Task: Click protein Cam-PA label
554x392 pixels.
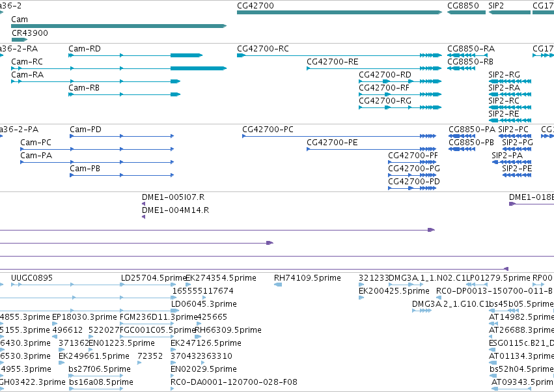Action: coord(36,156)
